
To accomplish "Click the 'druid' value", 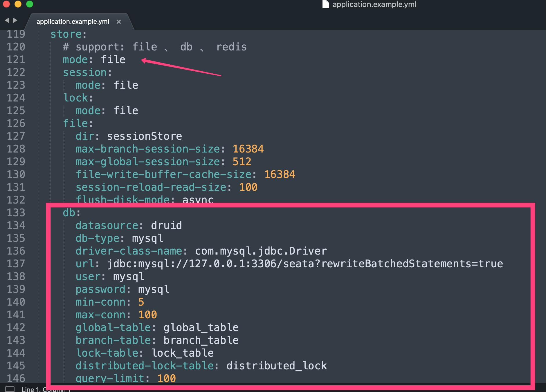I will tap(166, 226).
